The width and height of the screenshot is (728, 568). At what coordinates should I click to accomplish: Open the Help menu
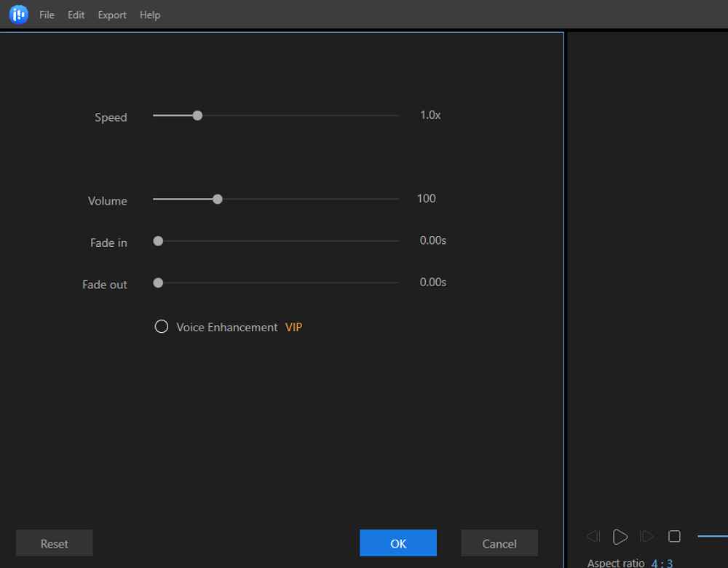tap(150, 15)
